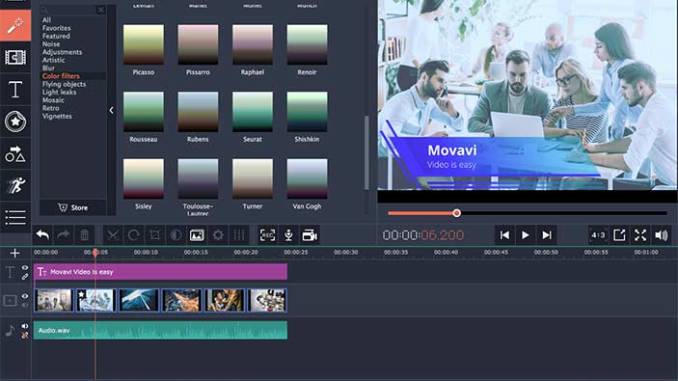Open the Animation running-man tab
Image resolution: width=678 pixels, height=381 pixels.
click(16, 186)
